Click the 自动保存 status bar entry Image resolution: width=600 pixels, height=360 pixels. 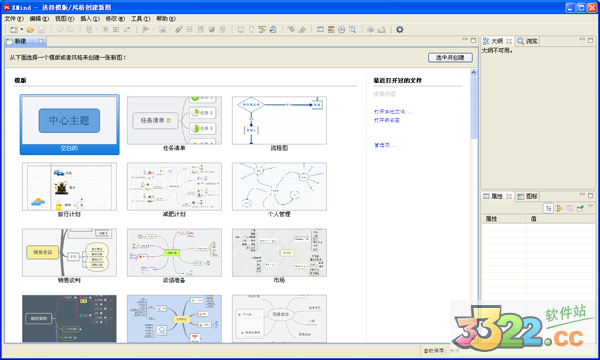coord(442,350)
